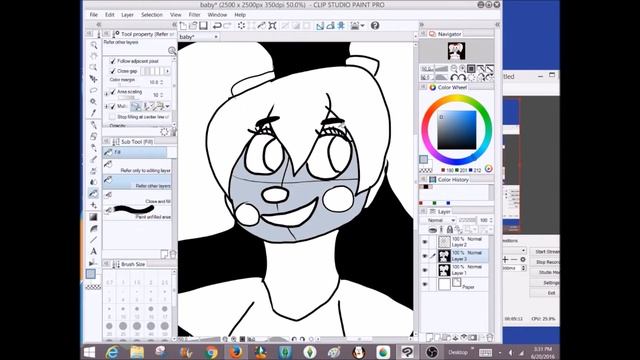This screenshot has width=640, height=360.
Task: Open the File menu
Action: pos(93,15)
